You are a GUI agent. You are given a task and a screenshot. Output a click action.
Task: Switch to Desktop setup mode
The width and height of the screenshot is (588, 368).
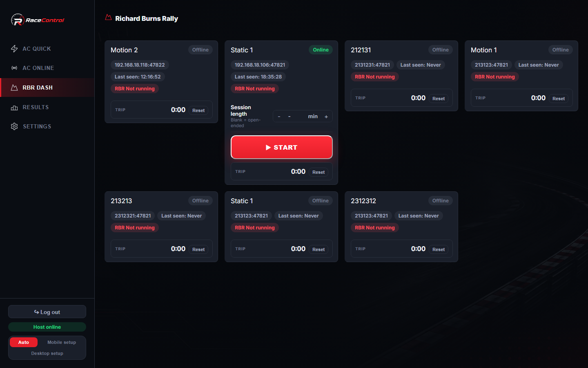tap(47, 353)
